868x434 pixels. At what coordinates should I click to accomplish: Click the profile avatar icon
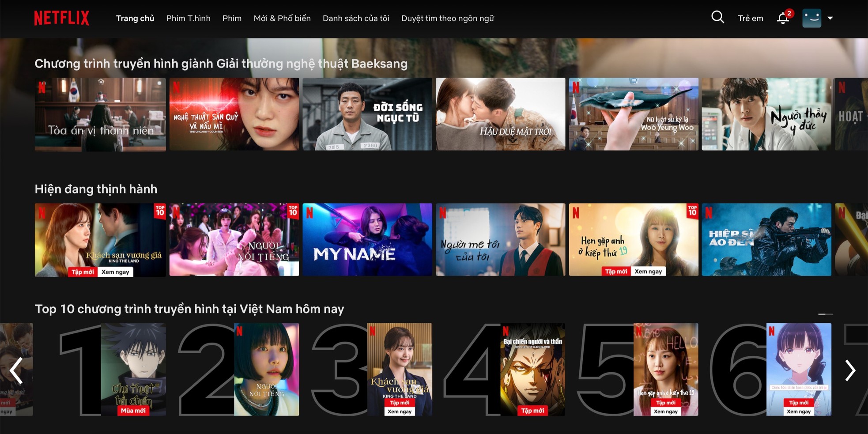click(811, 18)
